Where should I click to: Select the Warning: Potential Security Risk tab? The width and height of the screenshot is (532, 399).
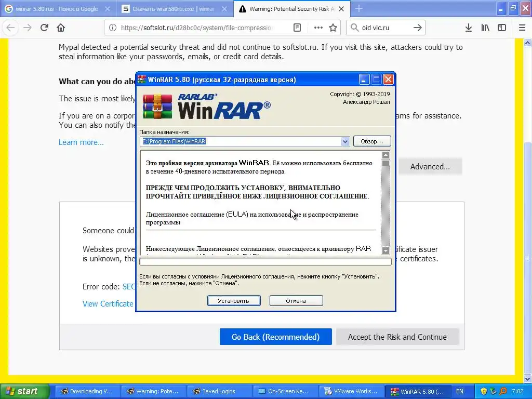[x=291, y=9]
